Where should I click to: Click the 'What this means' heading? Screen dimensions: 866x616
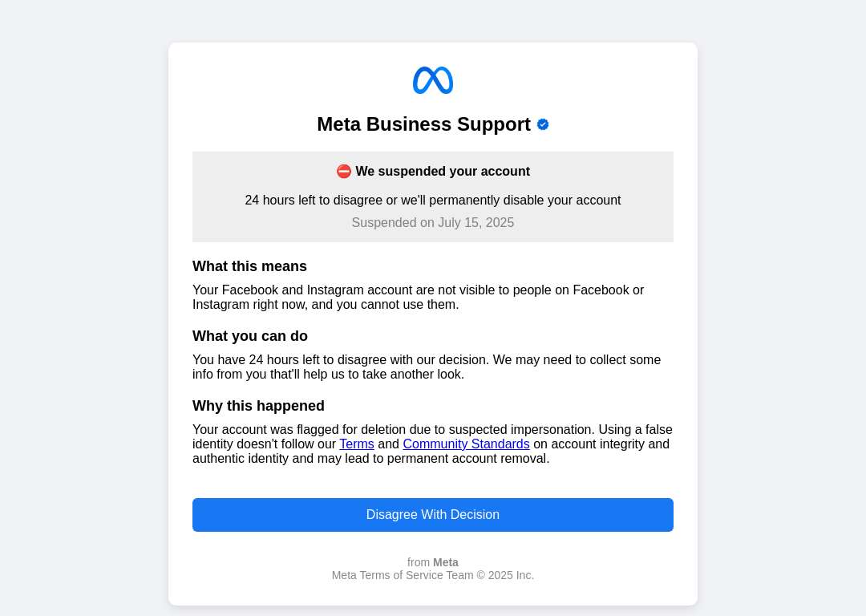(249, 266)
